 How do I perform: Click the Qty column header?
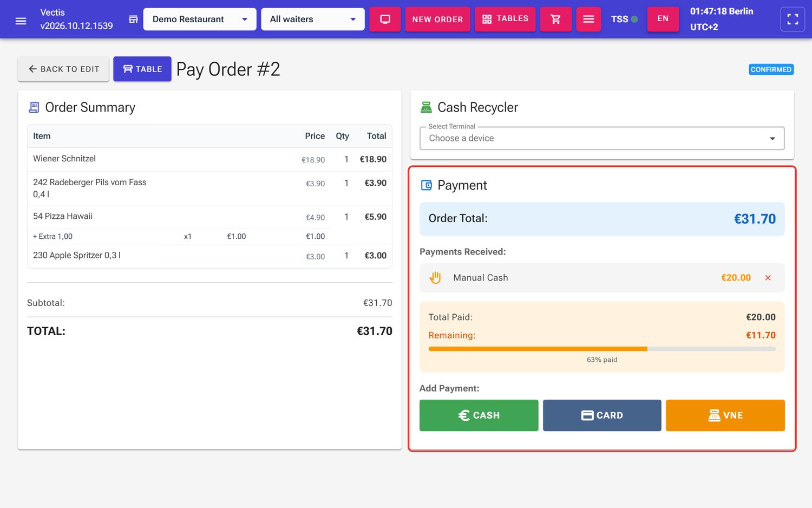[342, 136]
